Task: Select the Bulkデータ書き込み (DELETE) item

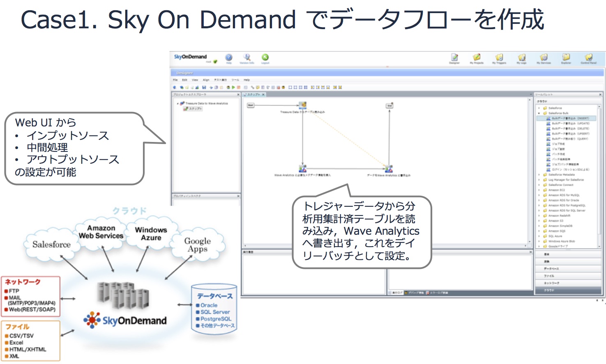Action: click(x=568, y=128)
